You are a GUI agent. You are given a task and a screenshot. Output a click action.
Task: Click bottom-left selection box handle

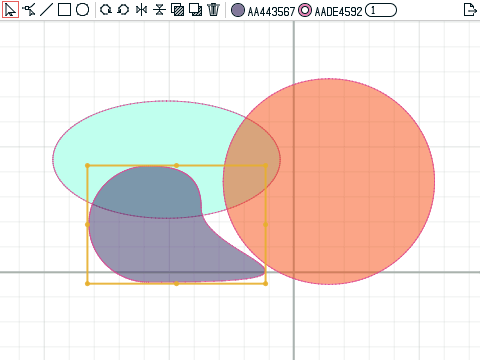click(x=87, y=284)
